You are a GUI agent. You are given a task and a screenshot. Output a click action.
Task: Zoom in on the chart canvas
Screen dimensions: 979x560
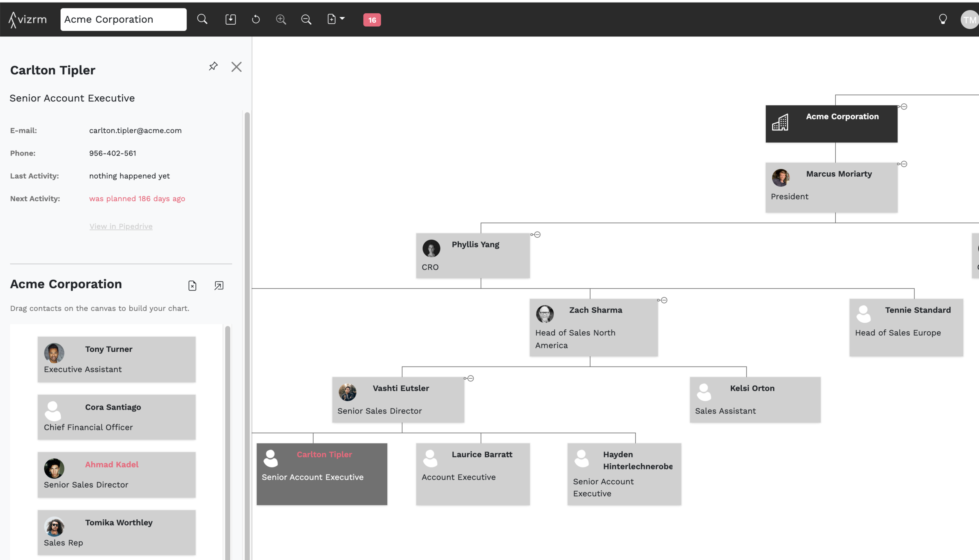[281, 19]
